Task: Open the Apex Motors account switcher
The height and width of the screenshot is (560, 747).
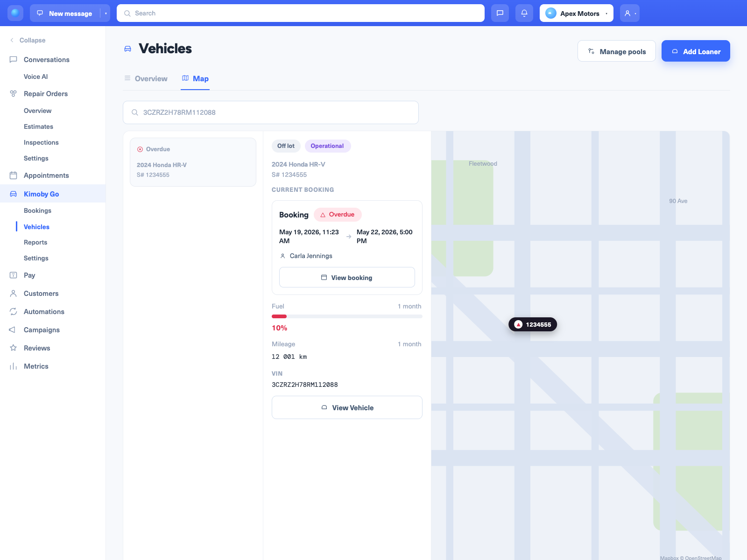Action: pos(577,13)
